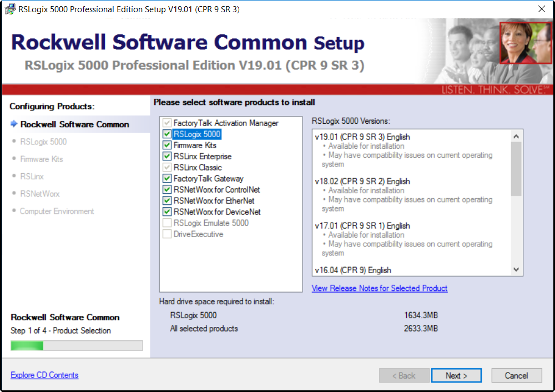The height and width of the screenshot is (392, 555).
Task: Click the blue arrow beside Rockwell Software Common
Action: point(14,124)
